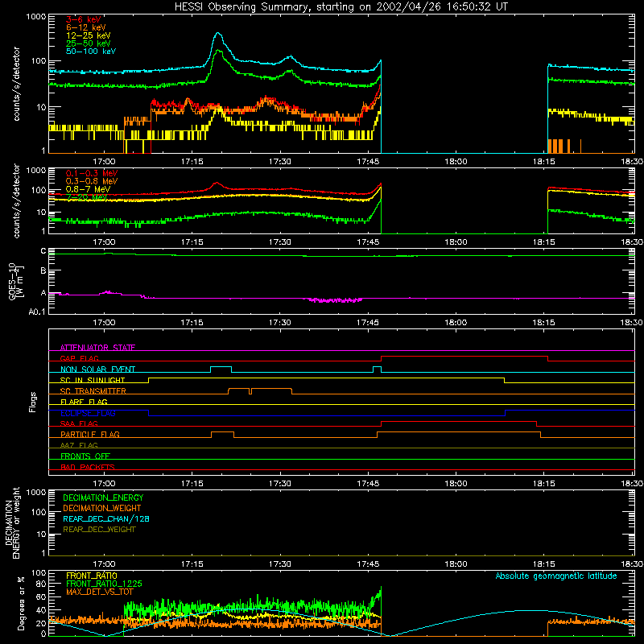Click the SC_IN_SUNLIGHT flag label
This screenshot has height=644, width=644.
pos(93,380)
